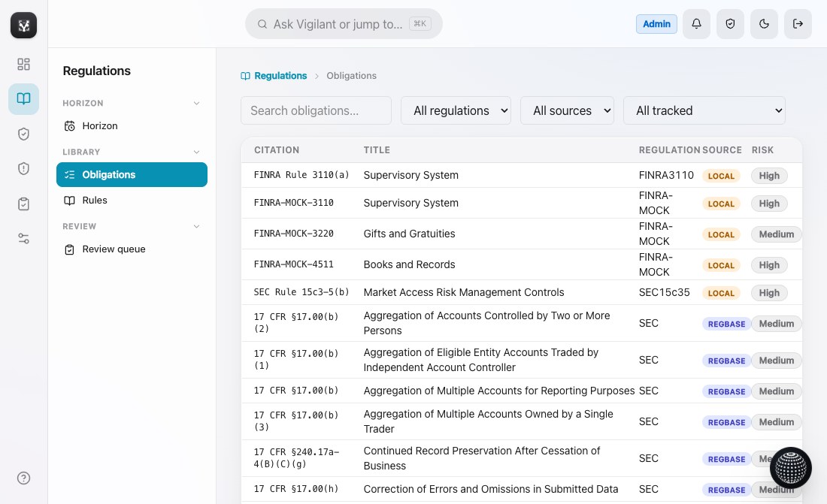Click REGBASE badge for 17 CFR §17.00(b)(3)
Screen dimensions: 827x504
point(726,422)
